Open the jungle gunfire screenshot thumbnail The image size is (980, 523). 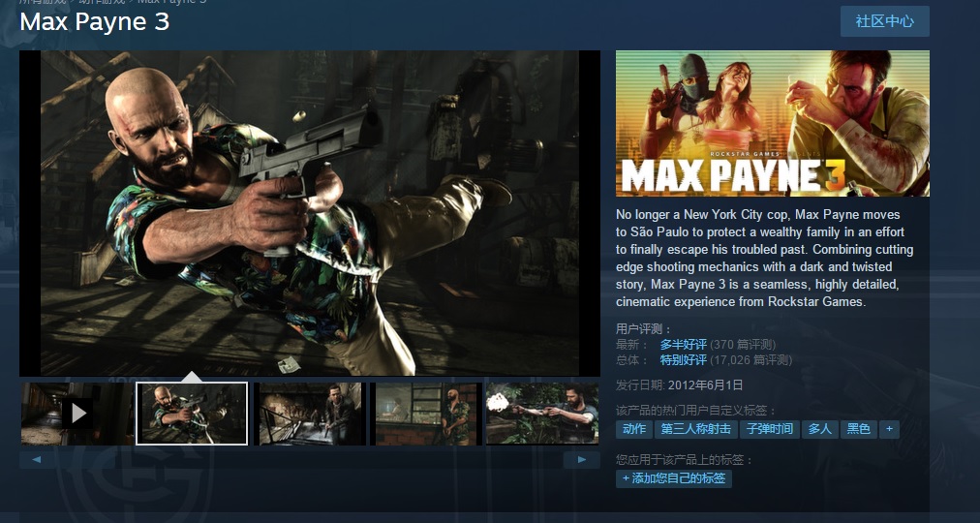click(542, 414)
